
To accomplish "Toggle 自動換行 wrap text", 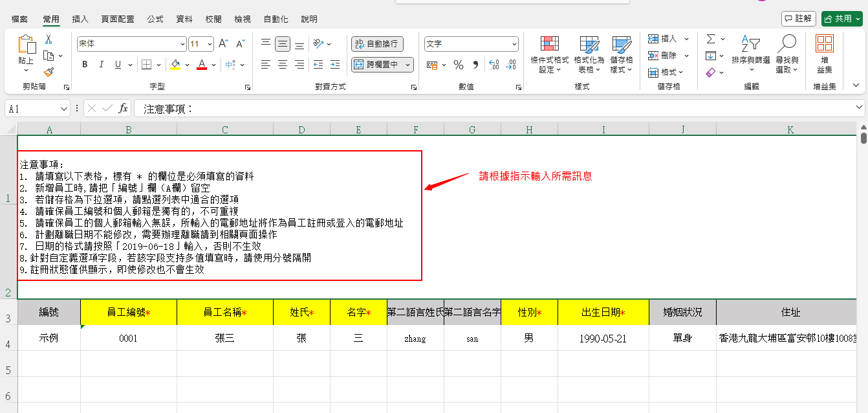I will pos(377,44).
